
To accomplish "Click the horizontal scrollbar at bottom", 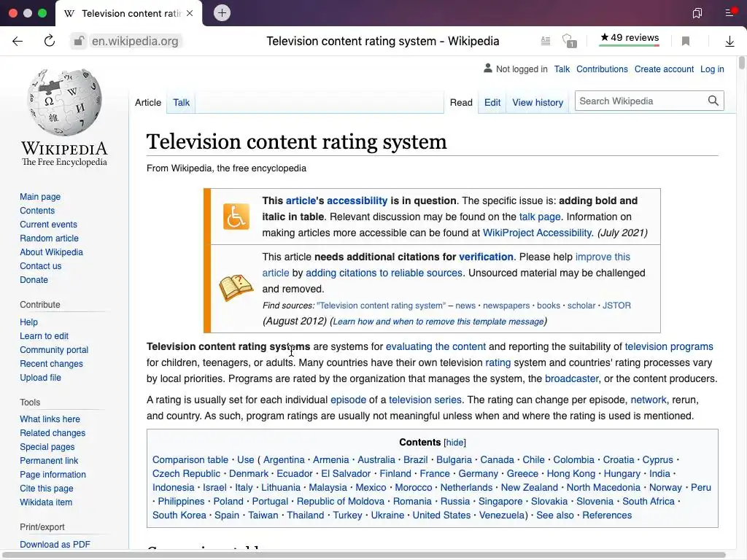I will [364, 555].
